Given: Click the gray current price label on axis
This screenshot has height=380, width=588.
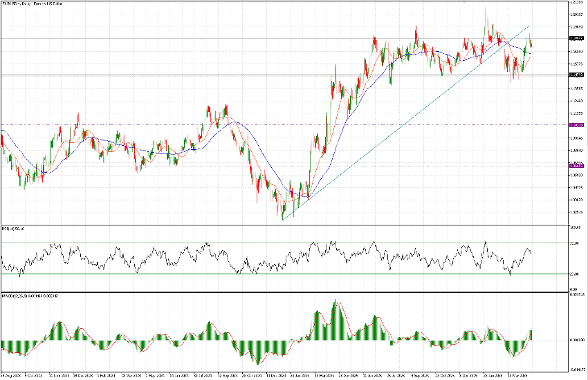Looking at the screenshot, I should [574, 39].
